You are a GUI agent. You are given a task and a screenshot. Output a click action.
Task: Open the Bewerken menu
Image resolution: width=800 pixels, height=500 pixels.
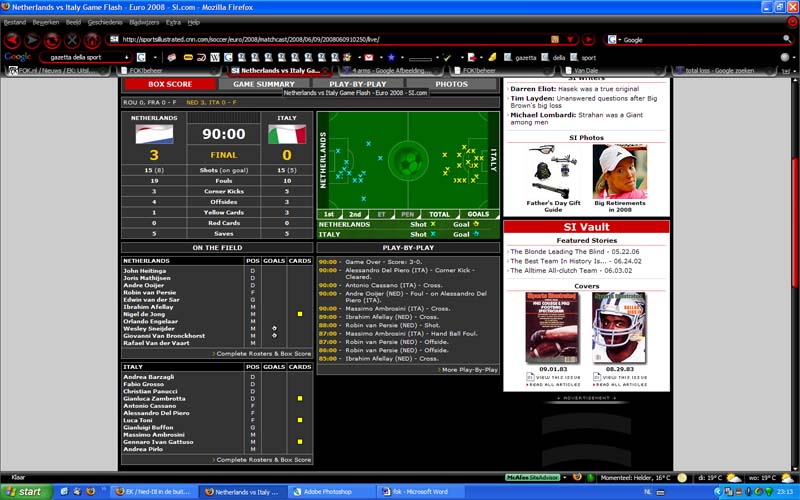tap(46, 22)
